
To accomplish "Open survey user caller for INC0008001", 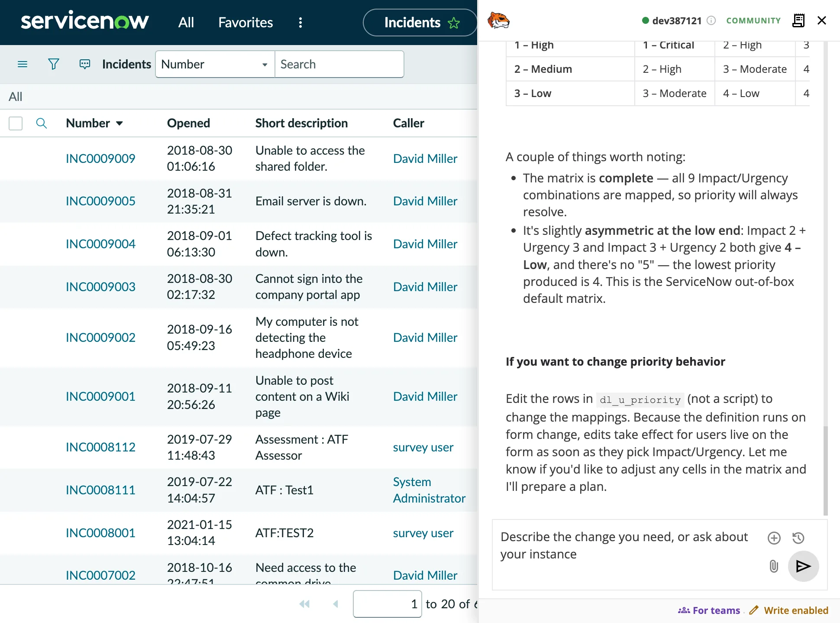I will [423, 533].
